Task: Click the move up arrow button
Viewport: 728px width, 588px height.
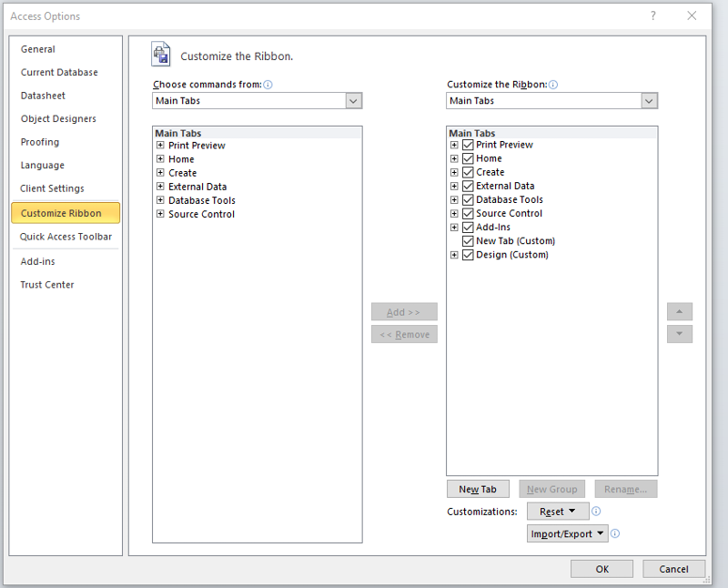Action: (x=680, y=310)
